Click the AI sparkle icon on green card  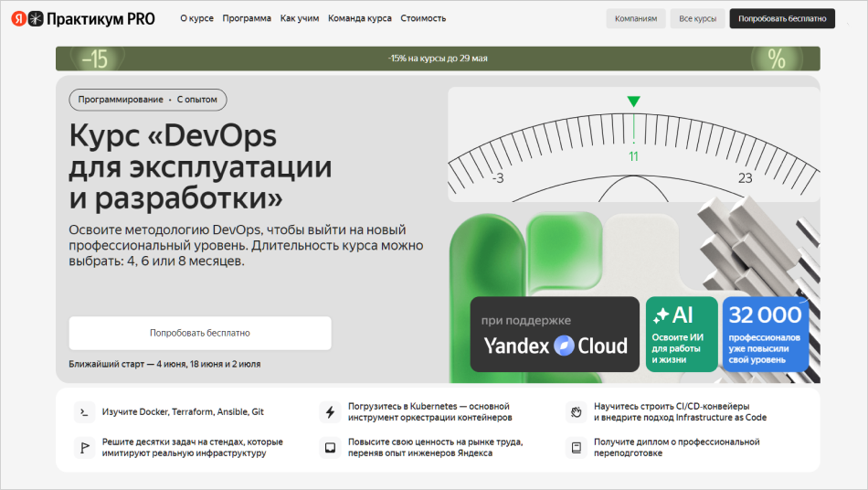click(x=661, y=315)
